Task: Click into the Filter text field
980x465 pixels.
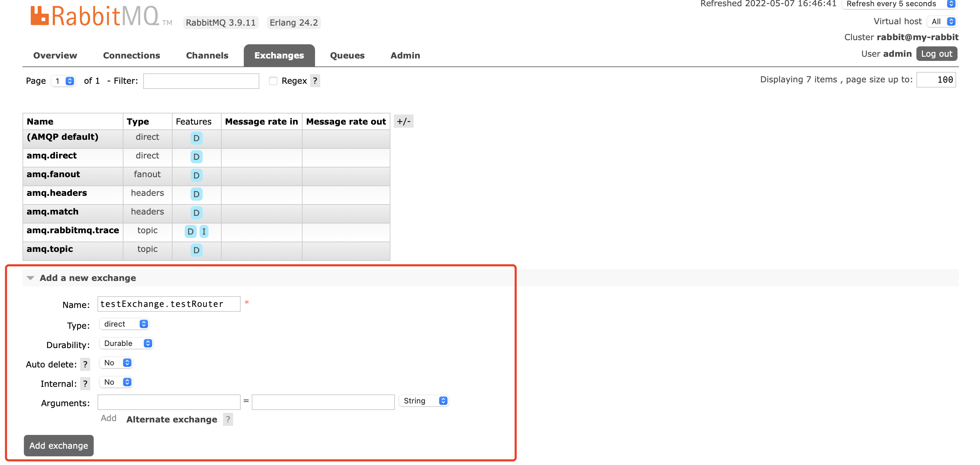Action: click(x=201, y=81)
